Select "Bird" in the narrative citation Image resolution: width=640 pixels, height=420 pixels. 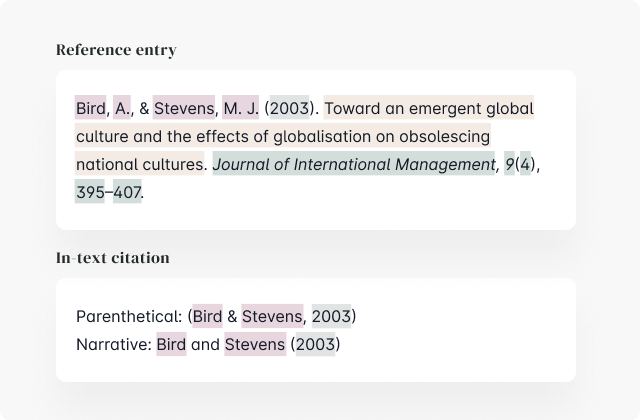click(x=171, y=345)
